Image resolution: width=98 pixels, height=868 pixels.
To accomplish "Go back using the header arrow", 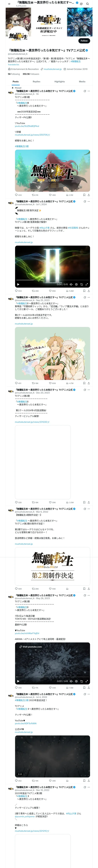I will (x=9, y=4).
